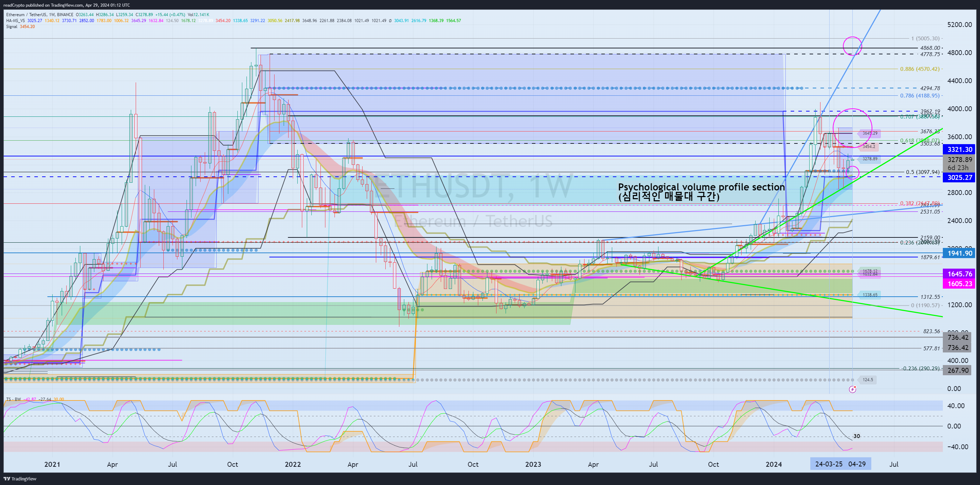980x485 pixels.
Task: Click the small 3645.29 price tag
Action: 869,134
